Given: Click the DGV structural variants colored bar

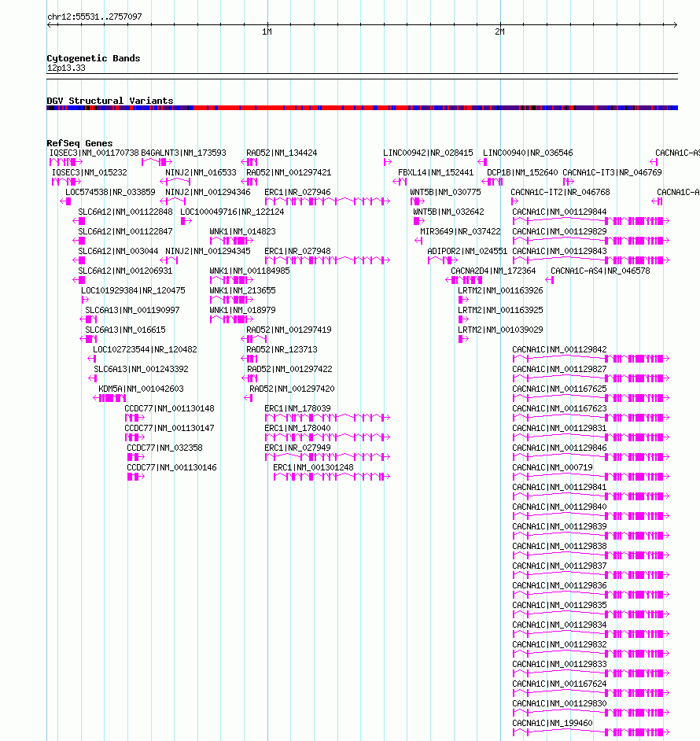Looking at the screenshot, I should [x=362, y=109].
